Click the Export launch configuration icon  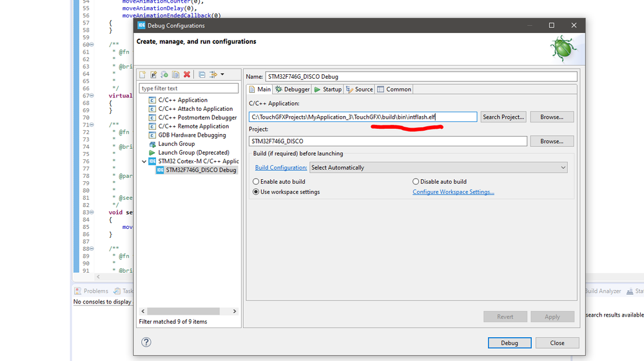pyautogui.click(x=164, y=74)
